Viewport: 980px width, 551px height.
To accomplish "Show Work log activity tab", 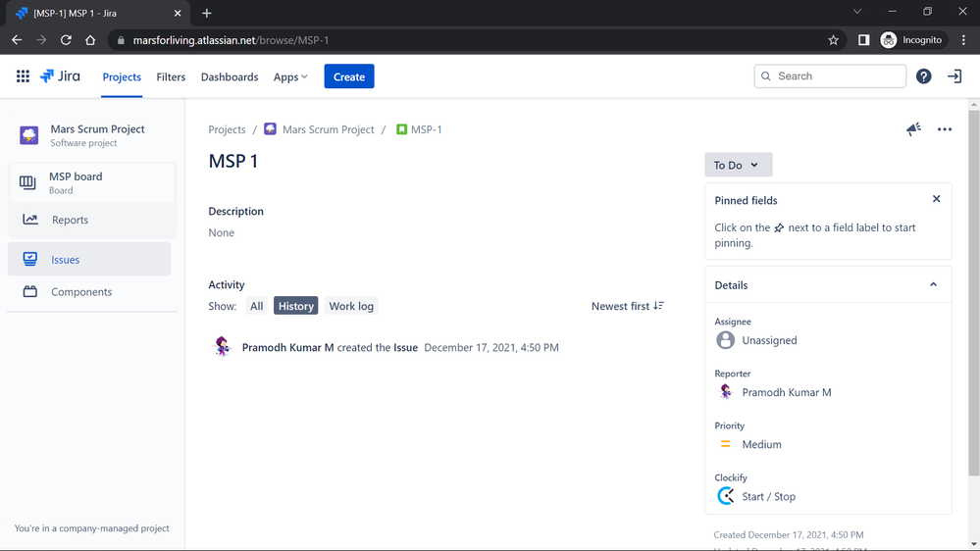I will [x=351, y=306].
